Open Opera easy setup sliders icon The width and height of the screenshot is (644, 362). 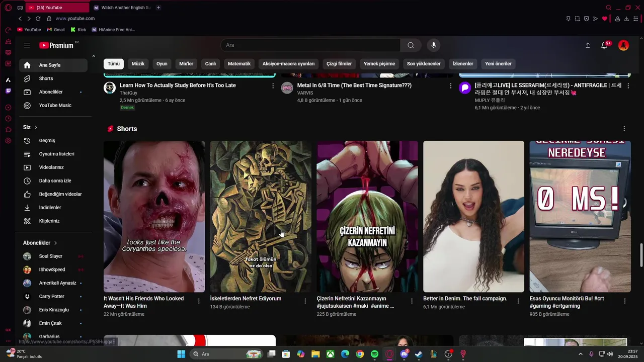636,19
